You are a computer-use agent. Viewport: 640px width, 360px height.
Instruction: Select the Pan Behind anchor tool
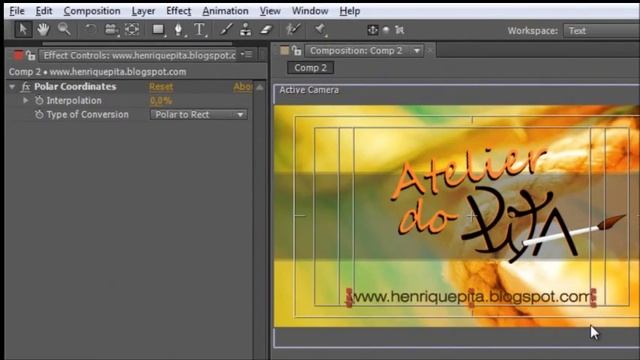pos(131,29)
